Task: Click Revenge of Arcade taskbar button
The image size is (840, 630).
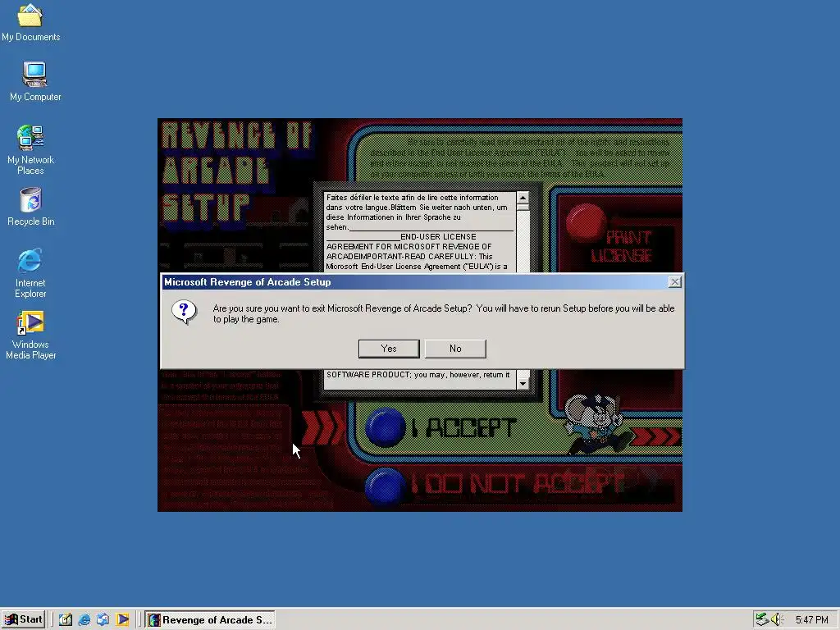Action: click(210, 620)
